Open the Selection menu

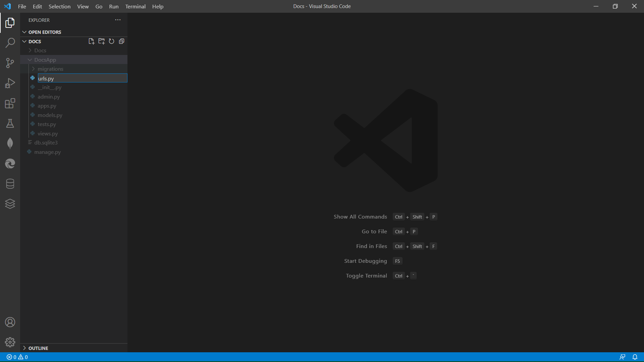(59, 6)
